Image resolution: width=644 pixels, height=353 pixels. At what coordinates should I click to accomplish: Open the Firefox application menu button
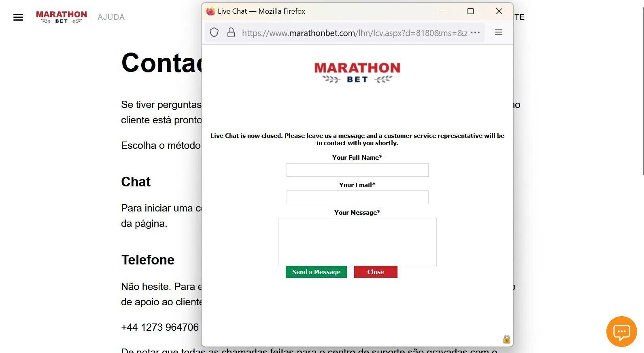[499, 32]
